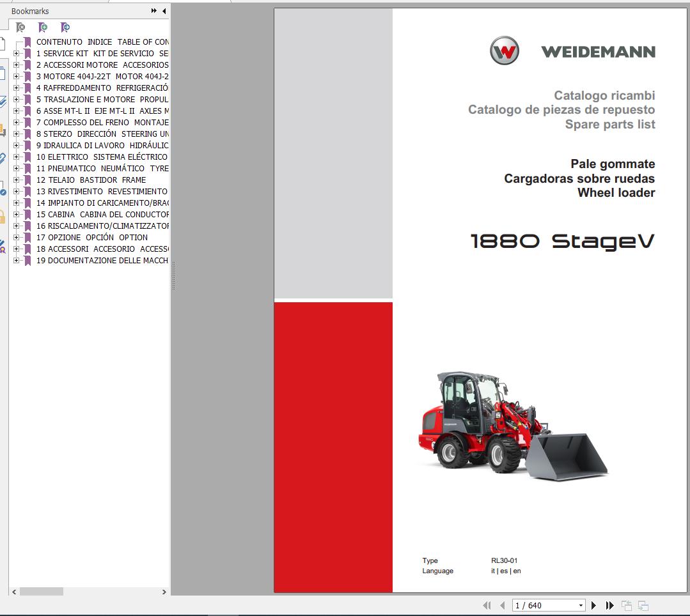Click the 'Spare parts list' heading

(610, 125)
